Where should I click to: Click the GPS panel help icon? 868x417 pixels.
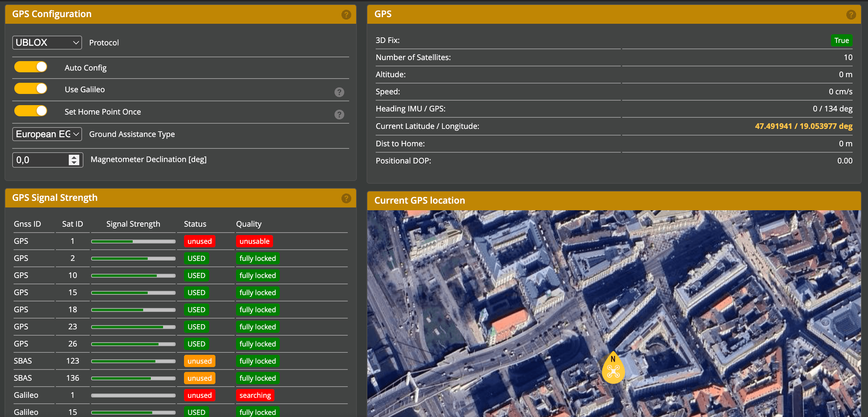[851, 15]
